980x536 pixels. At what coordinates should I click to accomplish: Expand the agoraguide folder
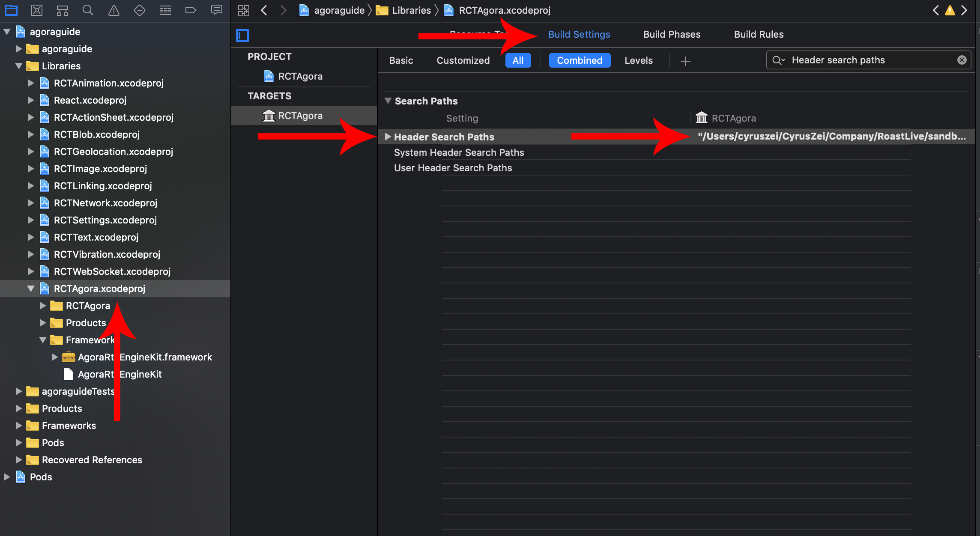pos(19,49)
